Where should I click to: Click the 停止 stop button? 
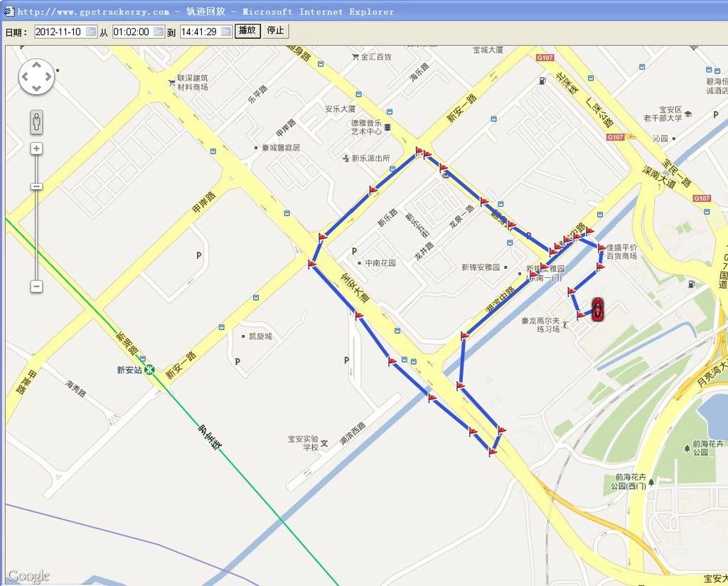276,31
